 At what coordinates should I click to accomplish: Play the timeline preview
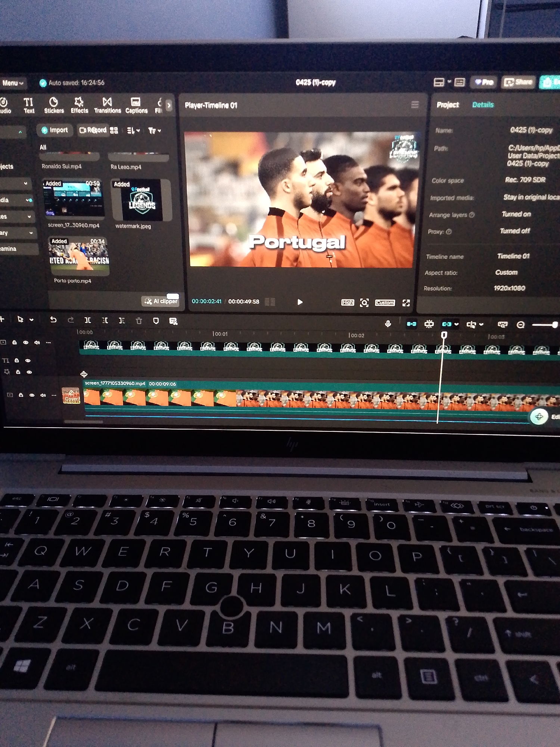[x=300, y=302]
